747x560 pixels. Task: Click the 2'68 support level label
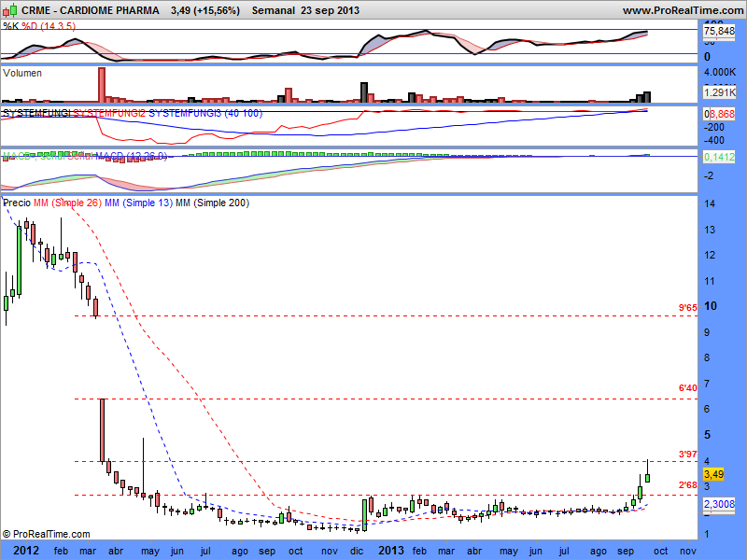pos(688,485)
